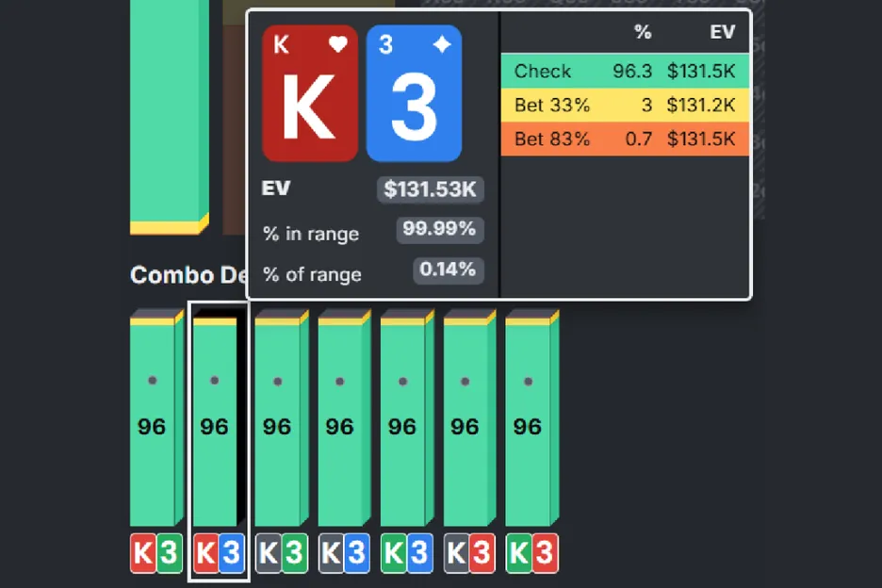
Task: Select the red K green 3 combo icon
Action: (x=155, y=553)
